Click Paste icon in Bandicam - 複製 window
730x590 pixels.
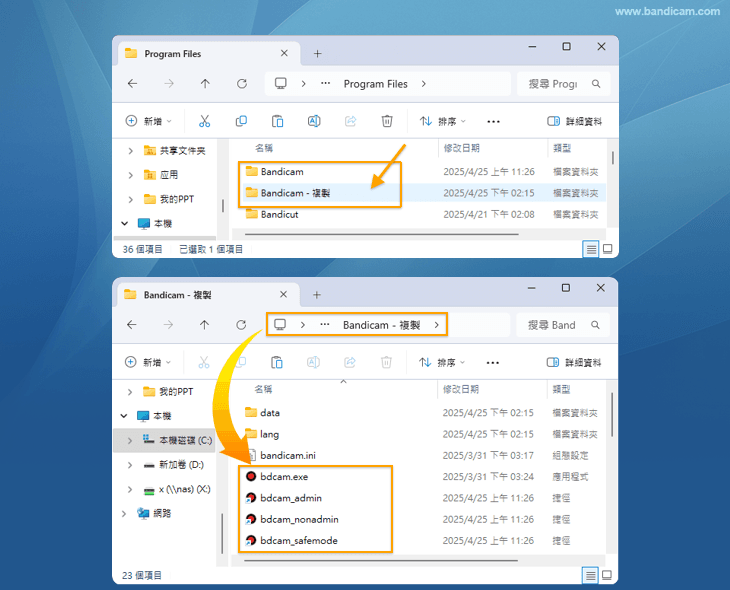[277, 362]
